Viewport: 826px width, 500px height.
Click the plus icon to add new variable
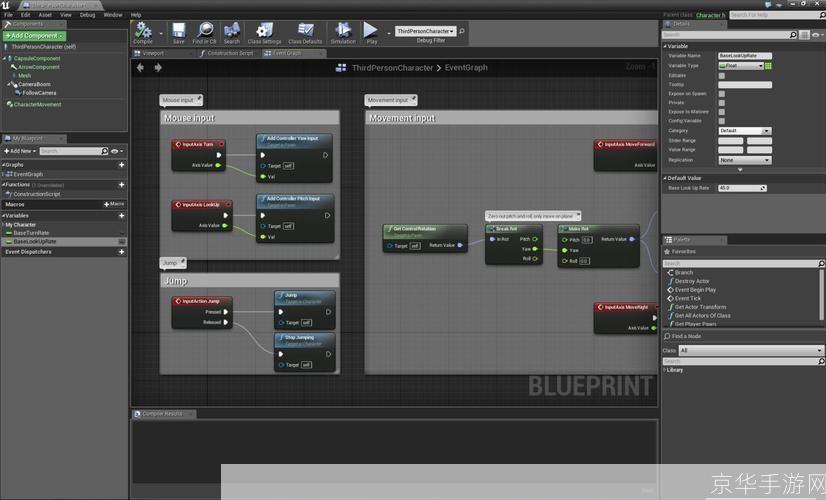tap(122, 215)
